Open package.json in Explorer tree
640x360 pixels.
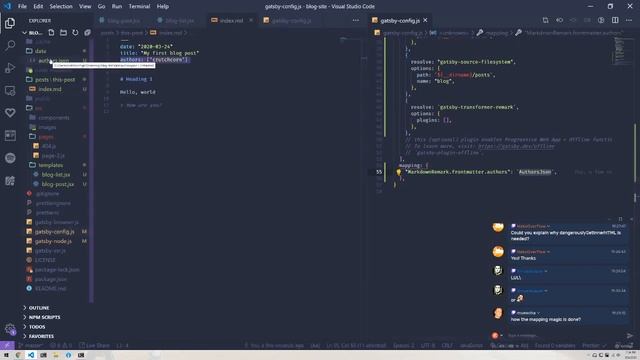(x=51, y=279)
